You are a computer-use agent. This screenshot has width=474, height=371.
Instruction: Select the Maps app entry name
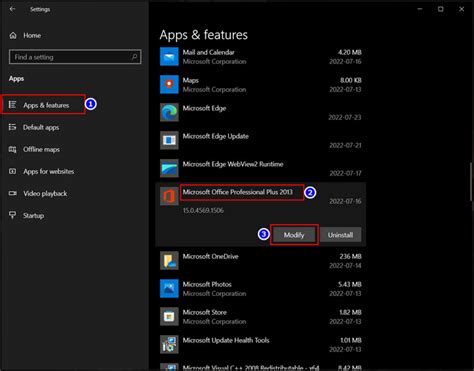[191, 80]
